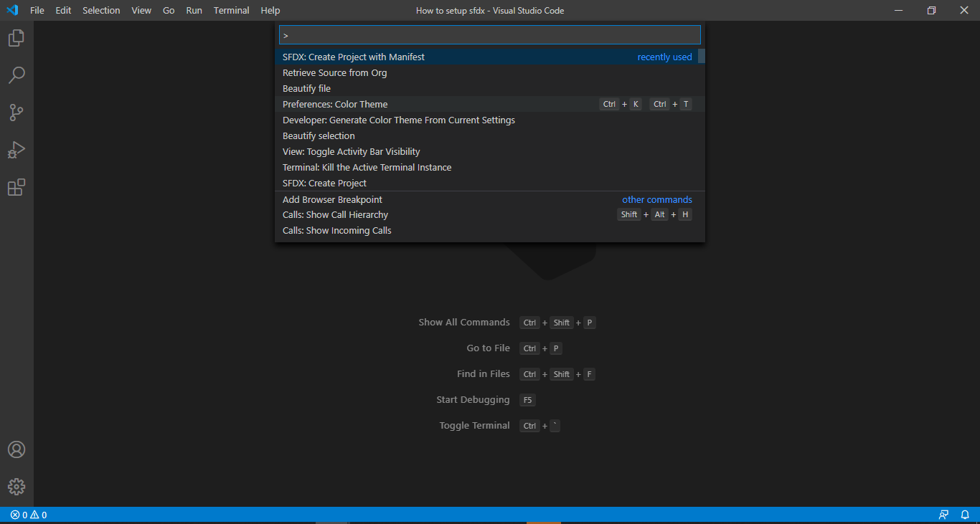
Task: Click Start Debugging label
Action: pyautogui.click(x=473, y=400)
